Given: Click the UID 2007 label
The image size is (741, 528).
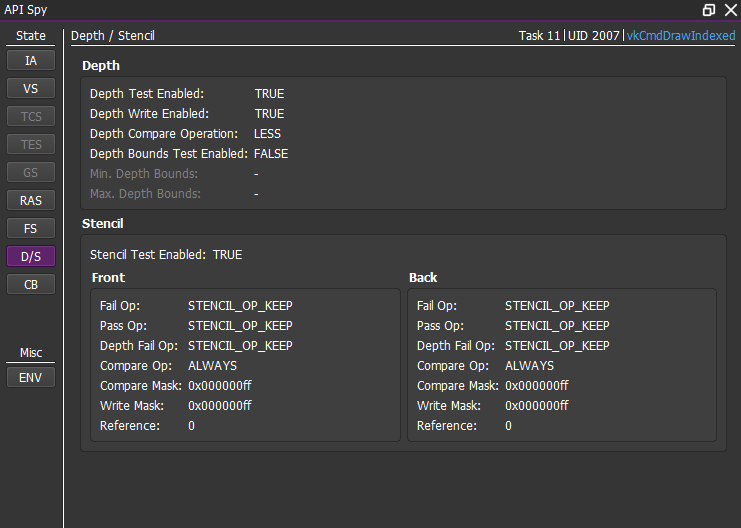Looking at the screenshot, I should (594, 35).
